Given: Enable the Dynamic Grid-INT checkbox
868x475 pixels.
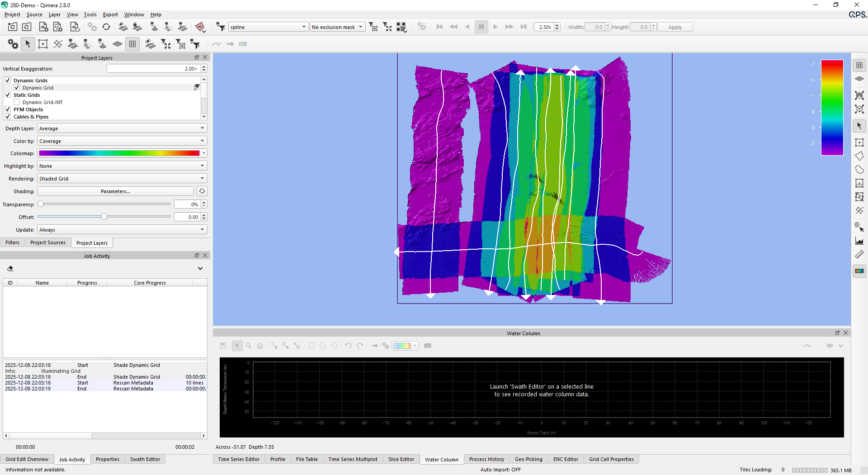Looking at the screenshot, I should click(17, 102).
